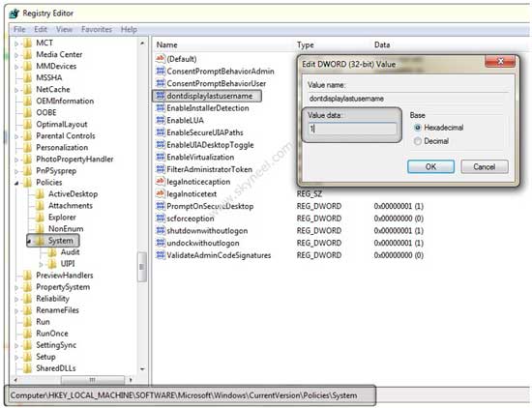Click the undockwithoutlogon DWORD icon
532x408 pixels.
(161, 243)
